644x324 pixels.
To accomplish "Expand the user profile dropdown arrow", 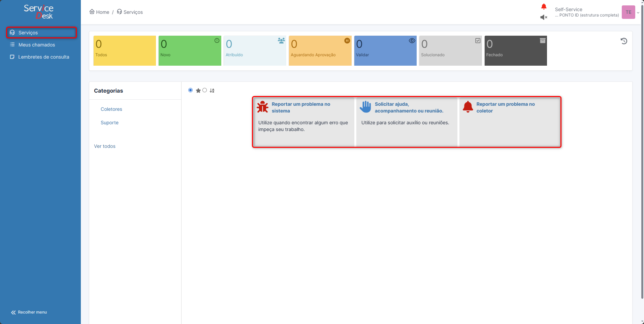I will 638,13.
